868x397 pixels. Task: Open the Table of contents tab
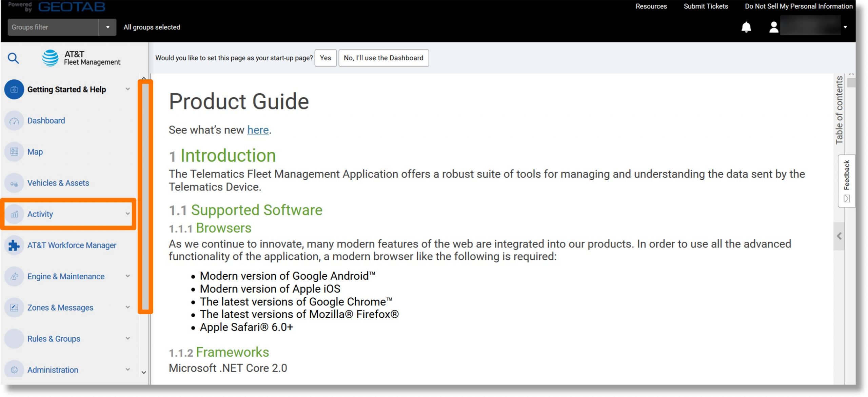(839, 110)
